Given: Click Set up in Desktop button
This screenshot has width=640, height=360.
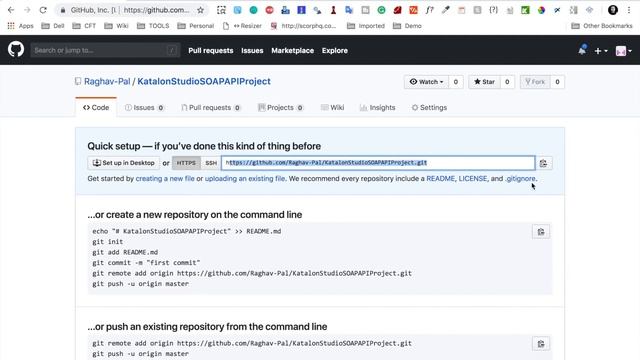Looking at the screenshot, I should point(123,163).
